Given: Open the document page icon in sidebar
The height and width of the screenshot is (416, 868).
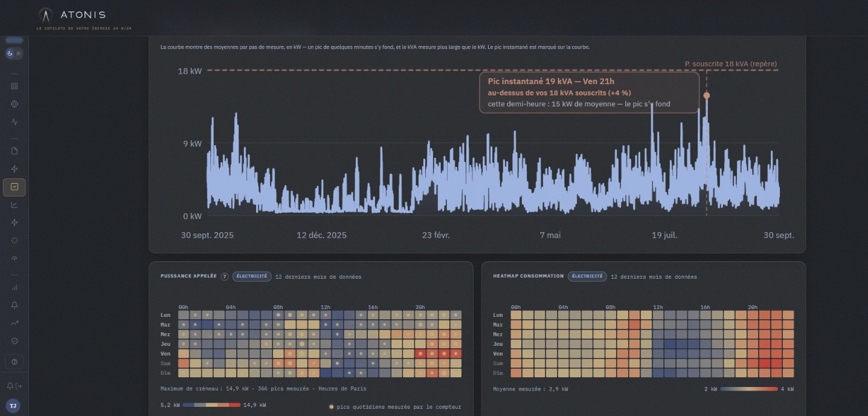Looking at the screenshot, I should (x=14, y=151).
